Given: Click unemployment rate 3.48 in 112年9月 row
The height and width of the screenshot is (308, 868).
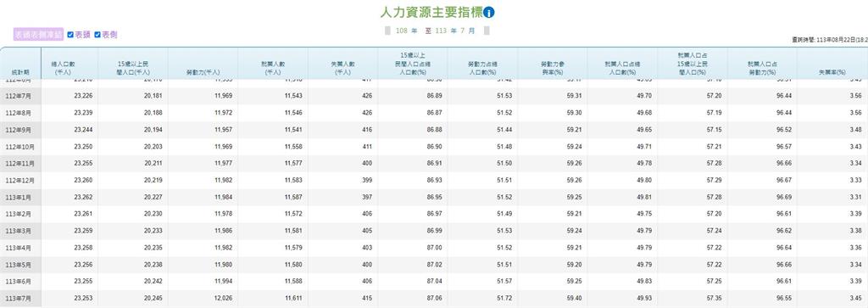Looking at the screenshot, I should click(x=855, y=130).
